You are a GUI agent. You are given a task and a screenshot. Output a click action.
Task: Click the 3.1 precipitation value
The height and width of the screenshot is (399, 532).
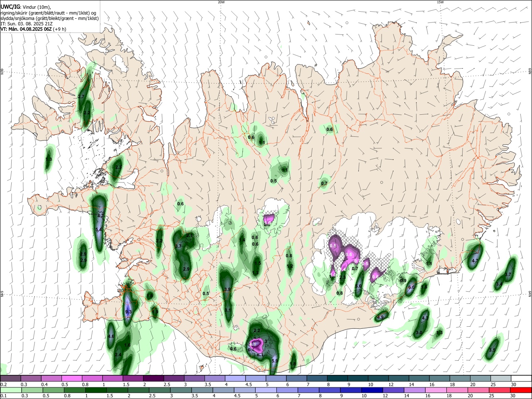click(228, 310)
